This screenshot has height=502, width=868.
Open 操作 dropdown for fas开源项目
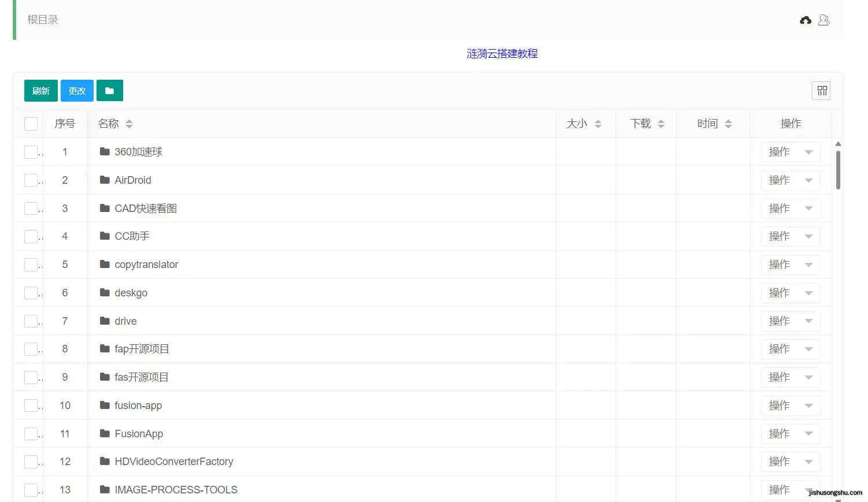click(791, 377)
